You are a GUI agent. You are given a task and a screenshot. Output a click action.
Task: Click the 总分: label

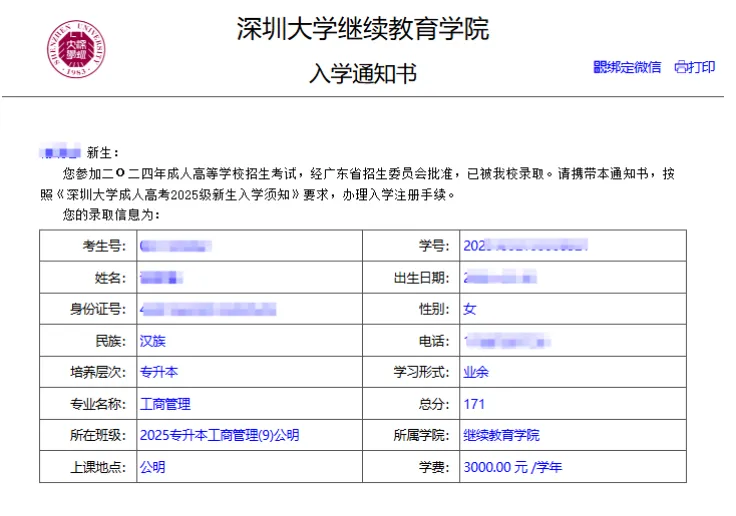434,404
